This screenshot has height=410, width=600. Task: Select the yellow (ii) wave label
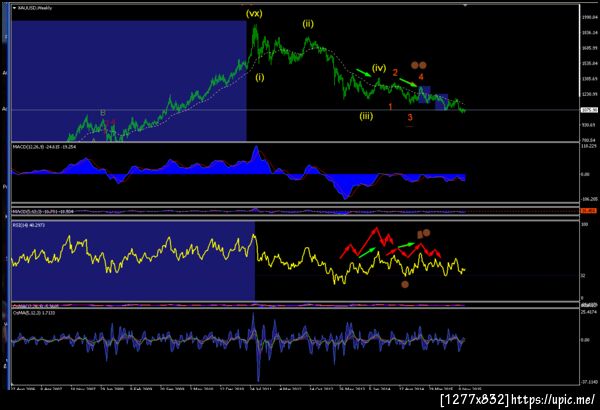coord(308,24)
